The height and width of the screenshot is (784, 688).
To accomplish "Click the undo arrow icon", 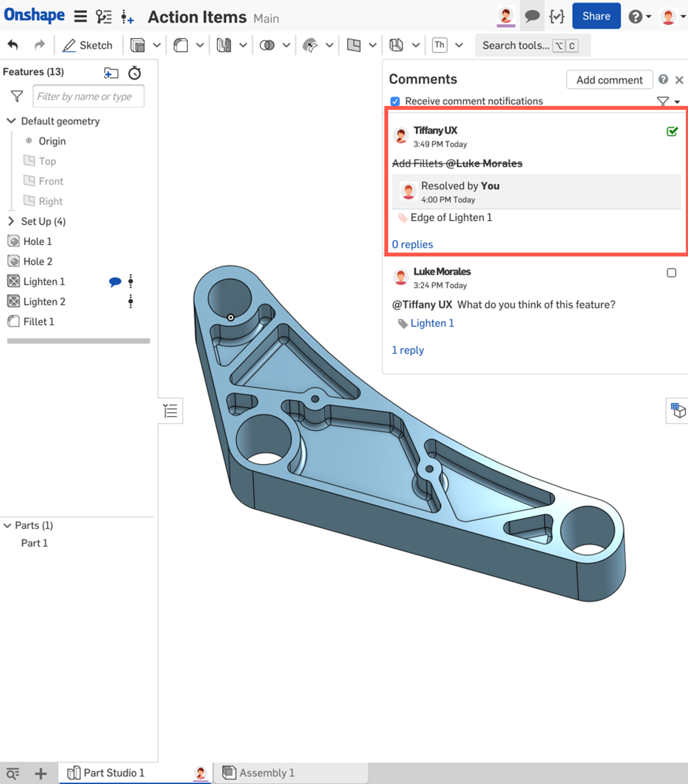I will click(13, 45).
